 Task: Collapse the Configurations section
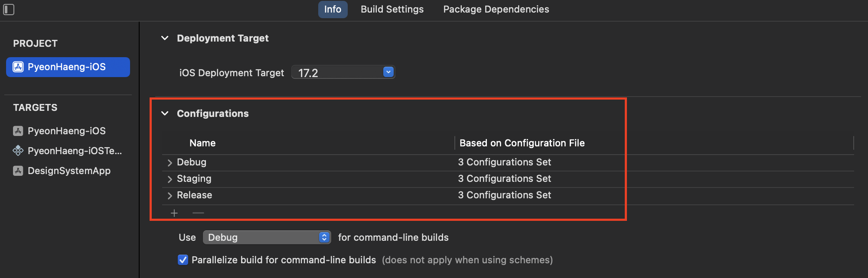(165, 113)
